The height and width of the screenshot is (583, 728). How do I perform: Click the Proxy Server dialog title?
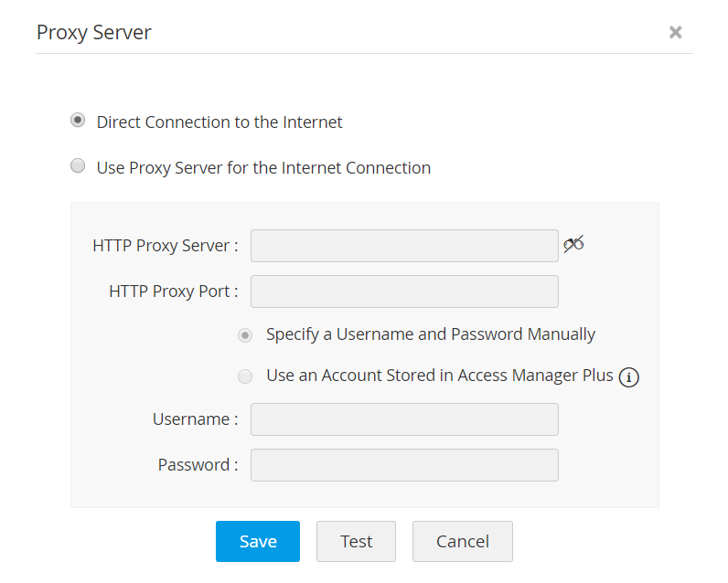[94, 33]
